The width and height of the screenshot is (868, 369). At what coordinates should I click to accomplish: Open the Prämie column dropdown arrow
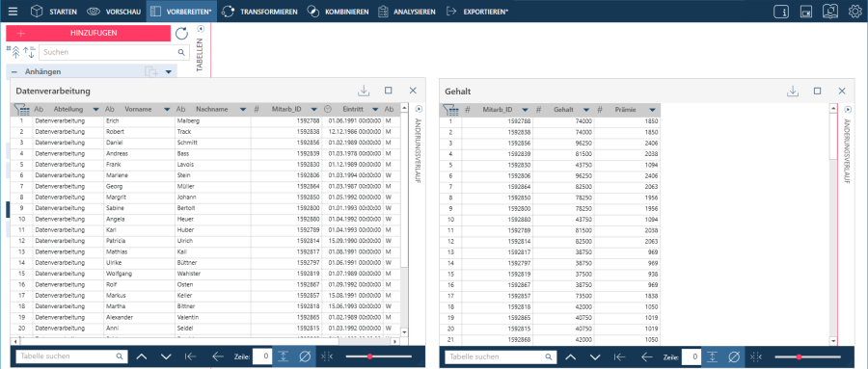[x=653, y=110]
